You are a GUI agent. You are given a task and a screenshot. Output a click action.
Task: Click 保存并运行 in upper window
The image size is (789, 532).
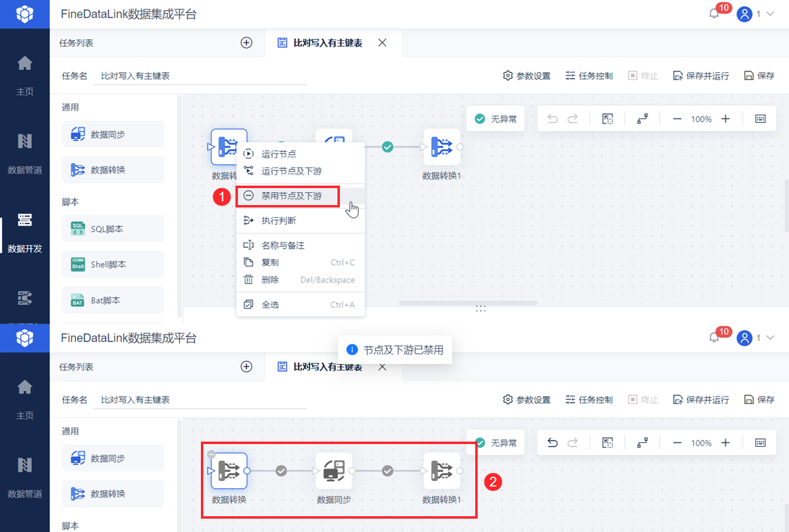(701, 76)
